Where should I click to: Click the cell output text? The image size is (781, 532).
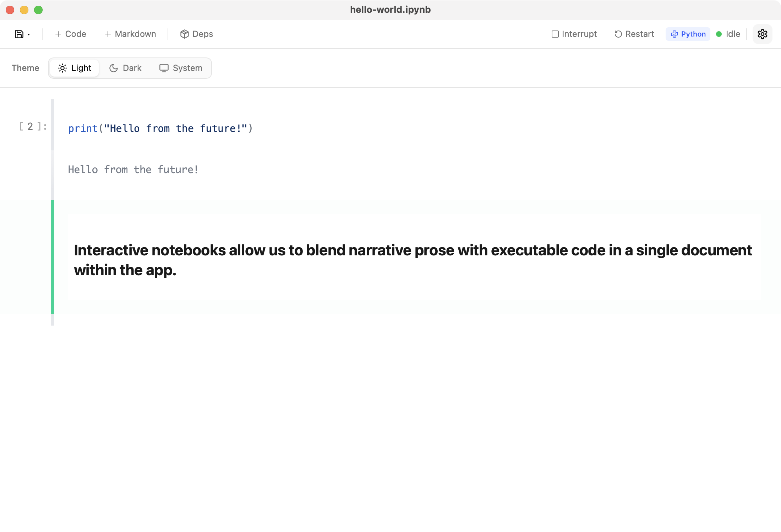click(133, 170)
